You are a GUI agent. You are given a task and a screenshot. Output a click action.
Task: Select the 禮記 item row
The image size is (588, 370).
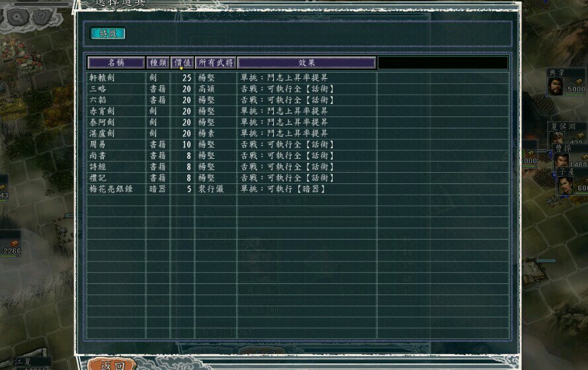pos(298,177)
